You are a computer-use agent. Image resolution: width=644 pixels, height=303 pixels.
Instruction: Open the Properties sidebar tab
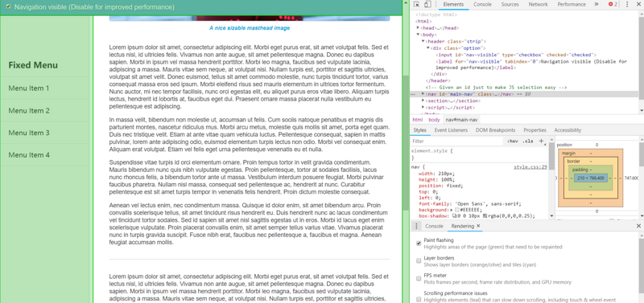tap(535, 130)
